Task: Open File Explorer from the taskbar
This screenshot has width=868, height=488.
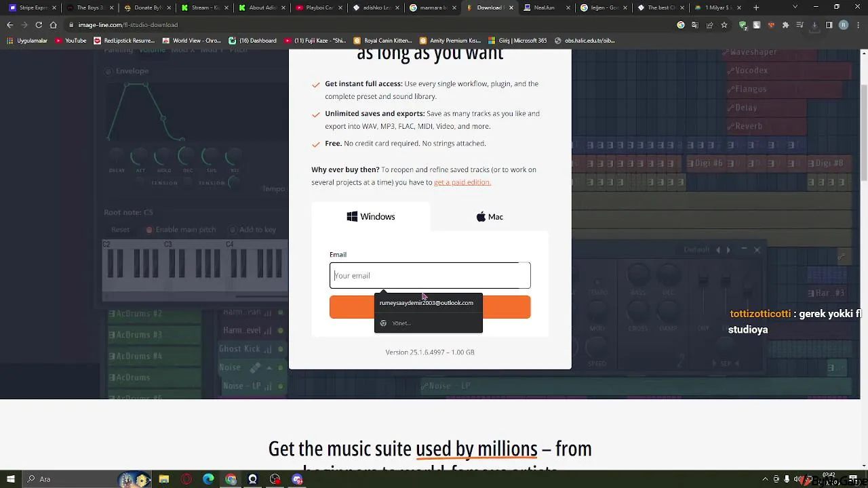Action: [164, 479]
